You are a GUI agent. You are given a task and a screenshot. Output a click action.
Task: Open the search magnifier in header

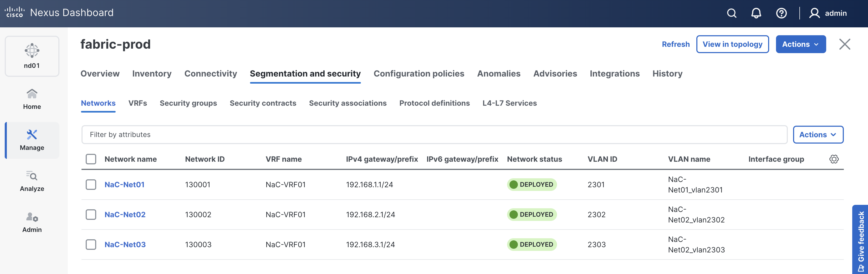pyautogui.click(x=732, y=13)
